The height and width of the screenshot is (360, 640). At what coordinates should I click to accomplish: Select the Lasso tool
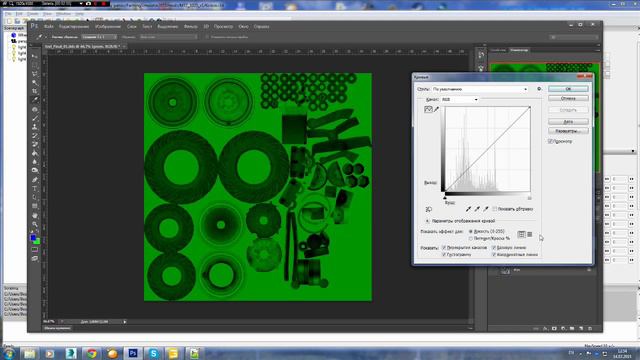(x=35, y=74)
